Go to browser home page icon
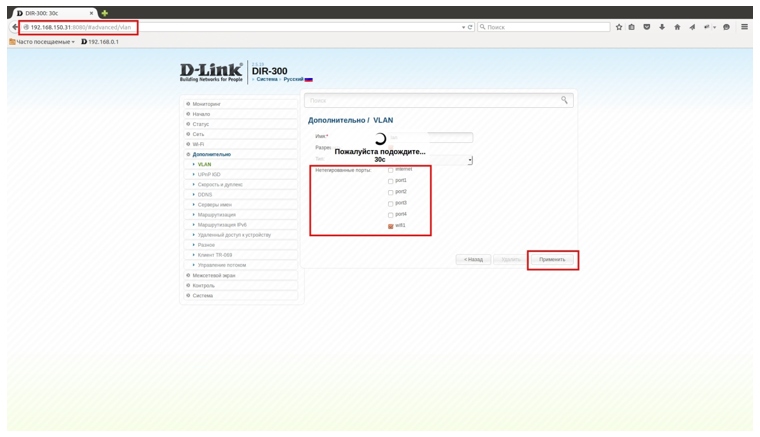This screenshot has height=437, width=760. pyautogui.click(x=676, y=27)
